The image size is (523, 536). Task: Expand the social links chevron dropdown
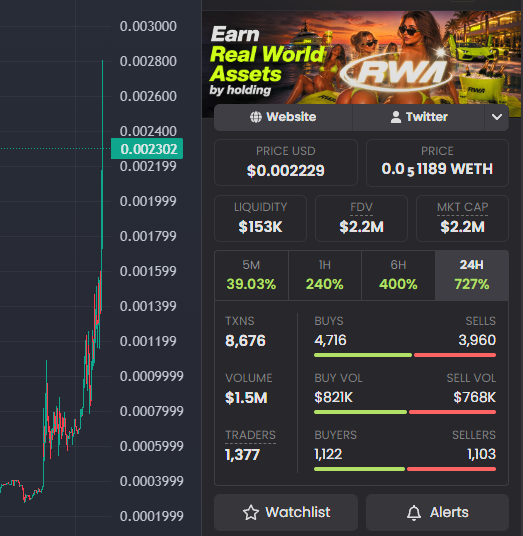(x=497, y=117)
